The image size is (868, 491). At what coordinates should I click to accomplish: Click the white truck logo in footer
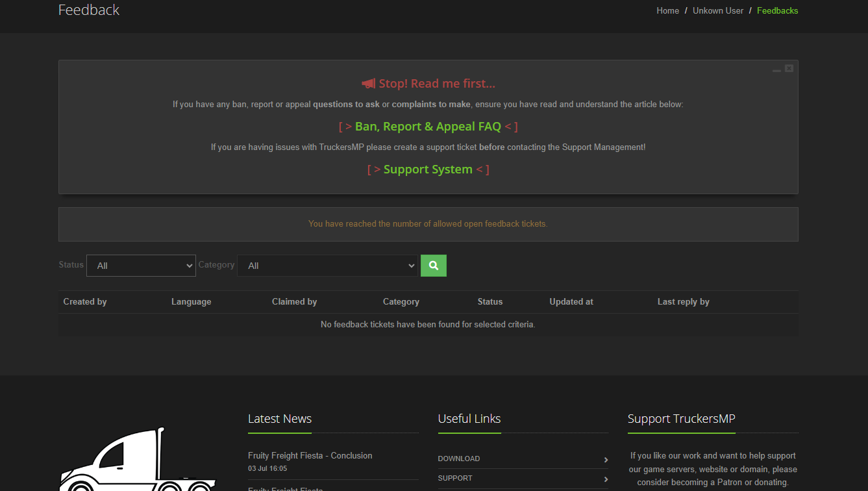(x=138, y=460)
